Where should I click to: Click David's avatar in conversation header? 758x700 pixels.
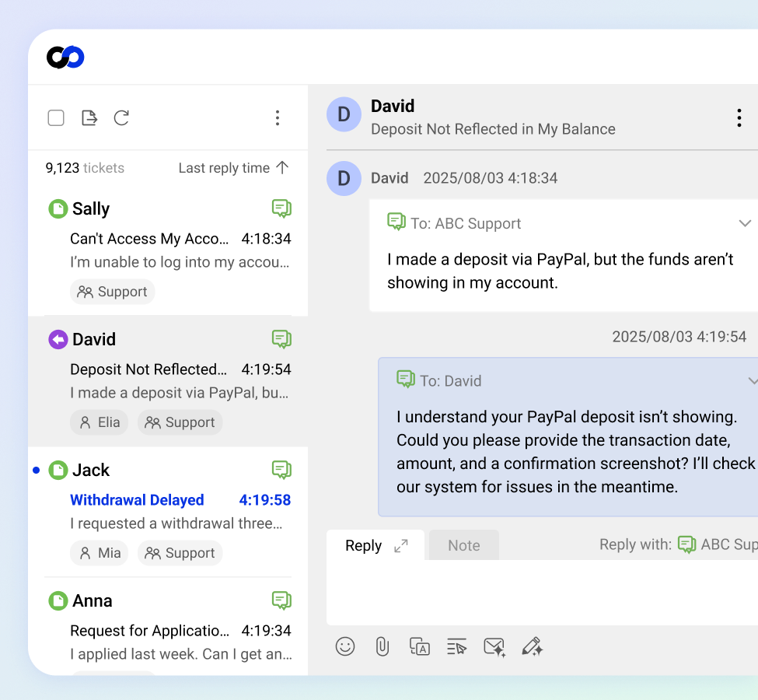pyautogui.click(x=344, y=114)
